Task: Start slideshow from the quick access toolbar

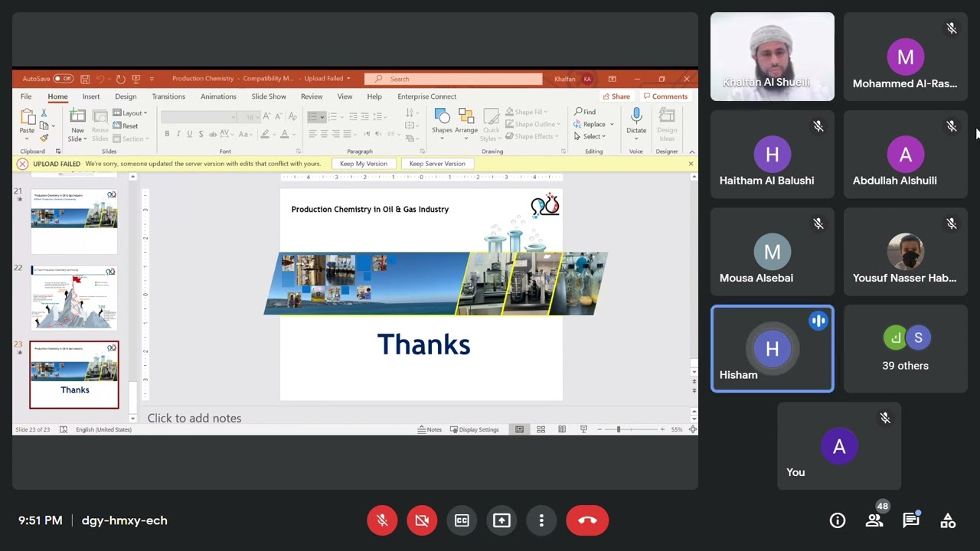Action: tap(136, 79)
